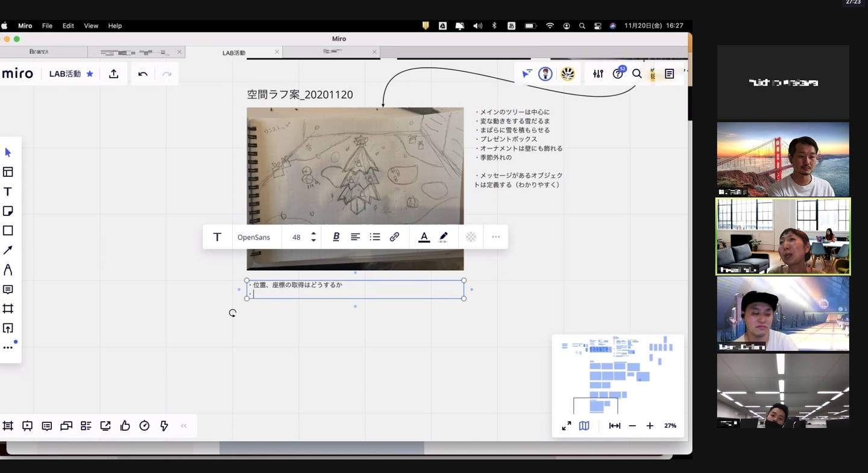Choose the rectangle shape tool

(8, 230)
